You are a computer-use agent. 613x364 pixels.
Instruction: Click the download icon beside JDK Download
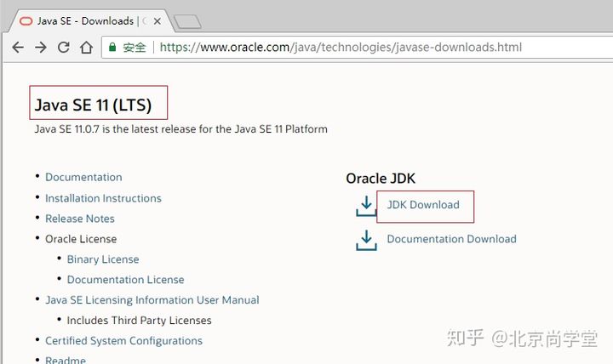pos(366,206)
